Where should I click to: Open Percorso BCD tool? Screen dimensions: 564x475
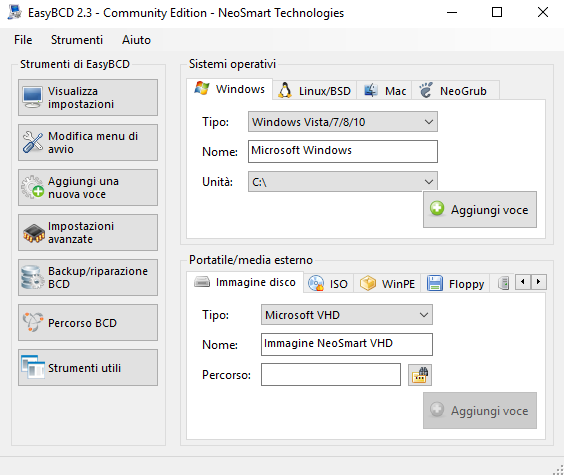pyautogui.click(x=88, y=323)
